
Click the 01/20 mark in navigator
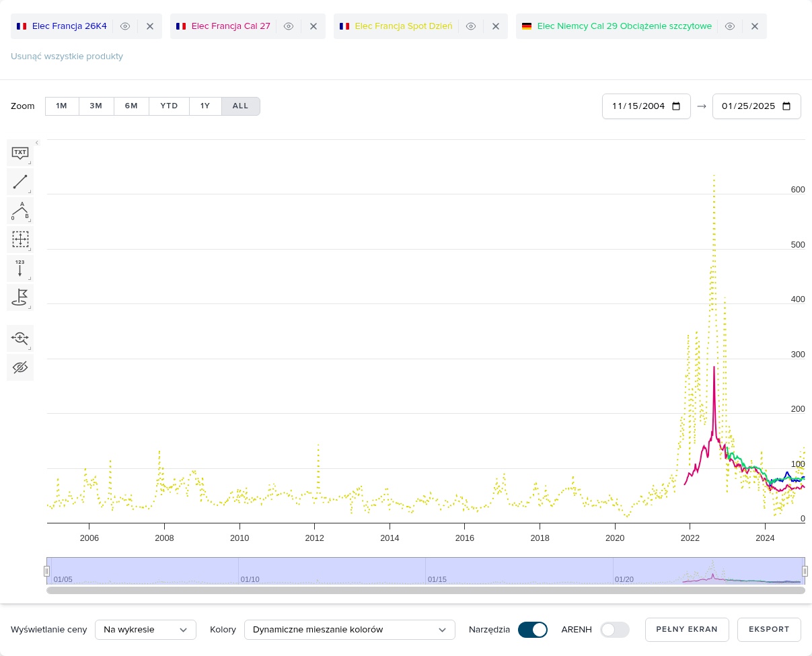[624, 579]
